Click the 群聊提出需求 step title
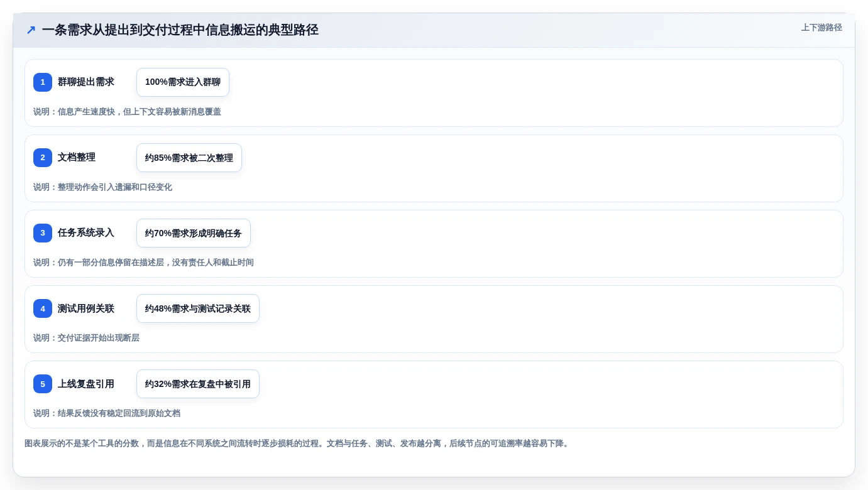 [86, 82]
